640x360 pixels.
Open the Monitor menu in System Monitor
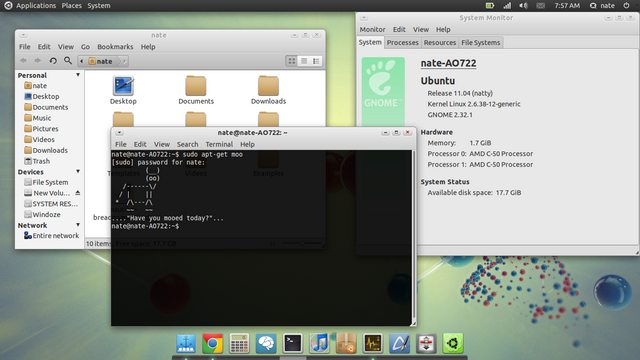coord(372,29)
